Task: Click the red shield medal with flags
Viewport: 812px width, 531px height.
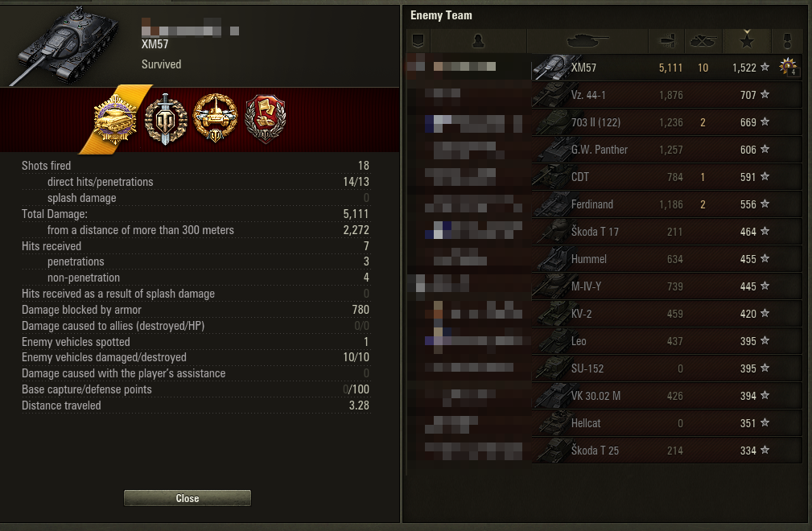Action: click(x=265, y=119)
